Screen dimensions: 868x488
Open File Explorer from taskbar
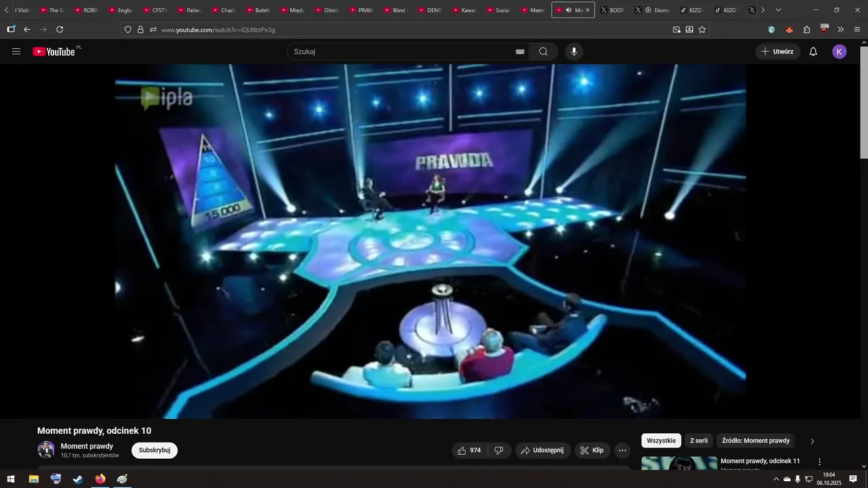tap(33, 479)
